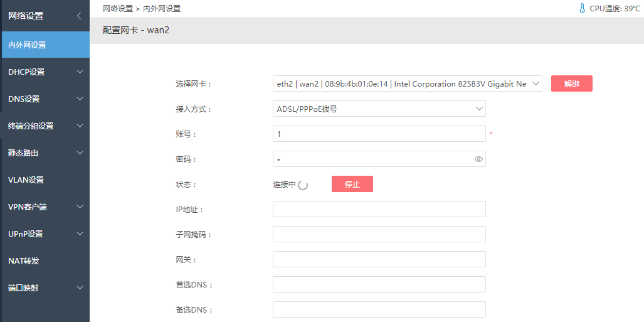This screenshot has width=644, height=322.
Task: Click the 备选DNS input field
Action: pyautogui.click(x=379, y=309)
